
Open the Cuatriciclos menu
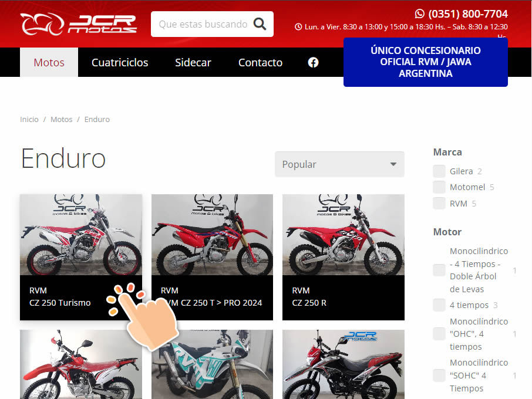[120, 62]
